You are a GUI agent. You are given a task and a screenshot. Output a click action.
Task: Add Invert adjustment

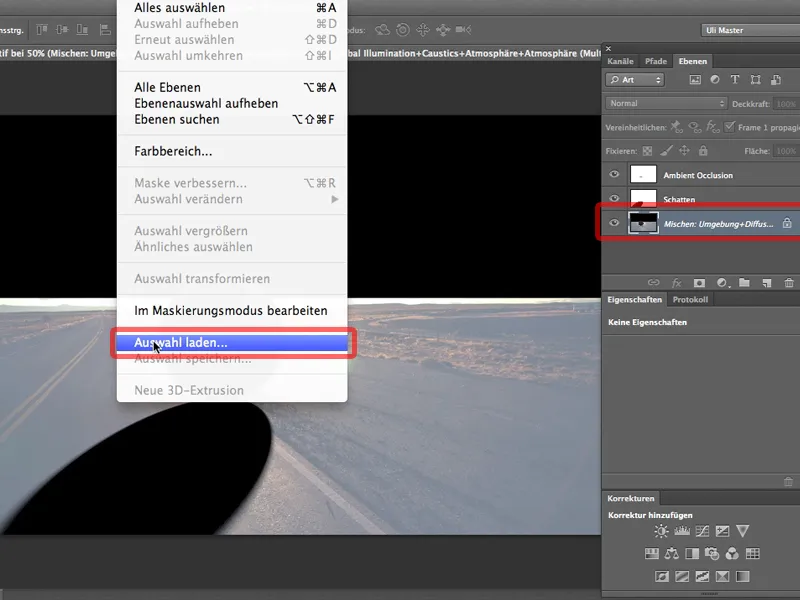tap(662, 577)
